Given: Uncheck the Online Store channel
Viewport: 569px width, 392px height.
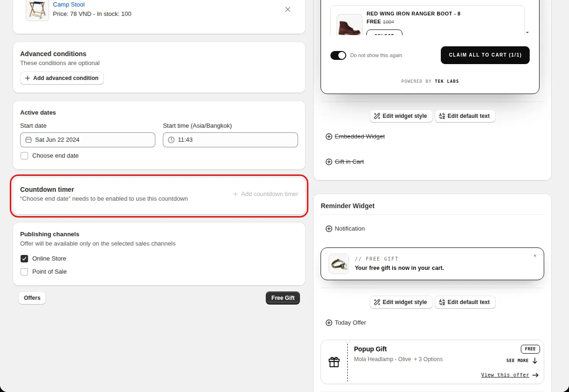Looking at the screenshot, I should click(24, 259).
